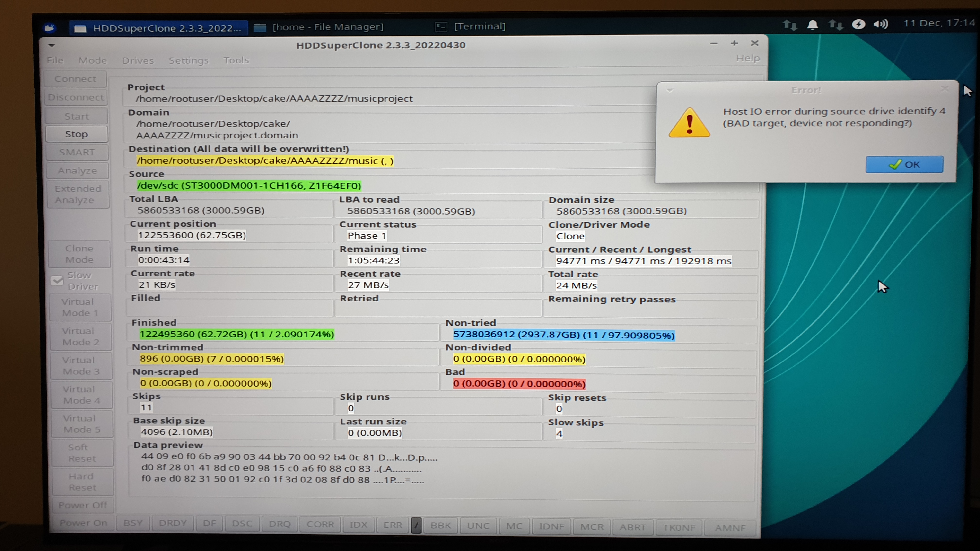The height and width of the screenshot is (551, 980).
Task: Click the green Source drive /dev/sdc field
Action: [249, 186]
